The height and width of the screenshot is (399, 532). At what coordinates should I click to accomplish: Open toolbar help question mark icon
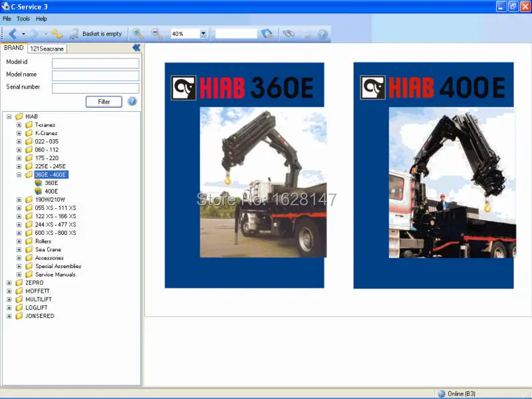pyautogui.click(x=322, y=34)
